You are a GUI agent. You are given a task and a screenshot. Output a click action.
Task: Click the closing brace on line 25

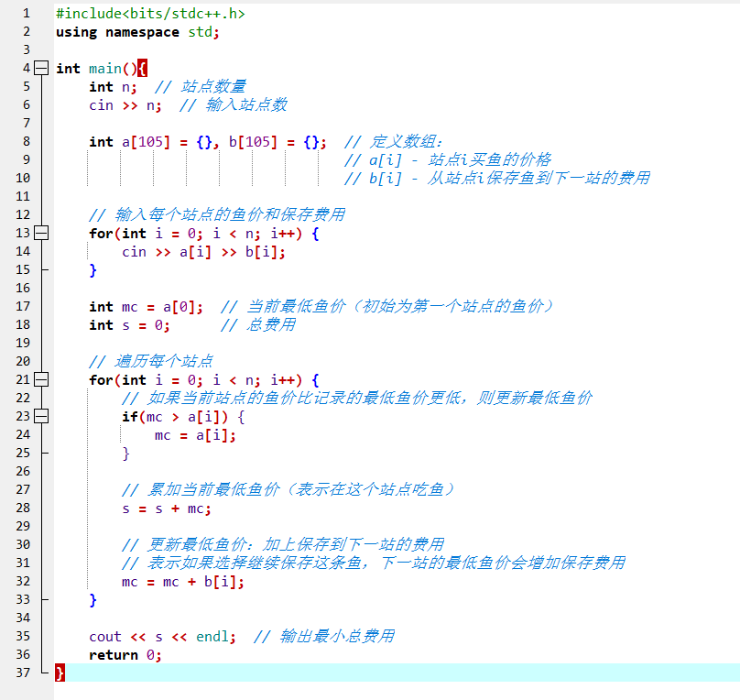point(126,454)
